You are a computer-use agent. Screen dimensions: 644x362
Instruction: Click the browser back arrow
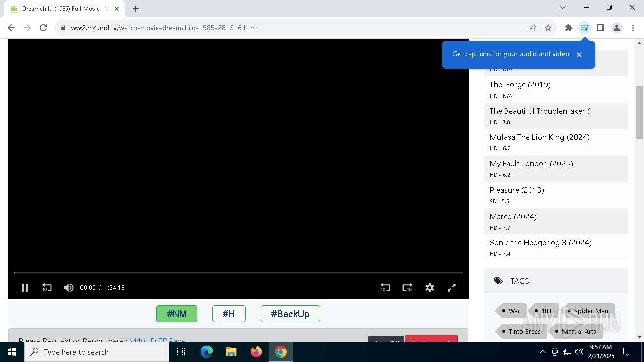pos(11,28)
